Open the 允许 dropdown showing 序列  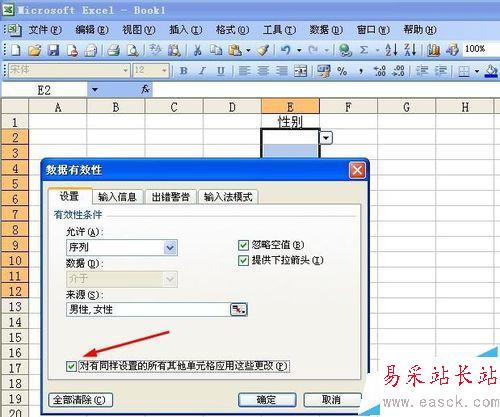[x=170, y=248]
